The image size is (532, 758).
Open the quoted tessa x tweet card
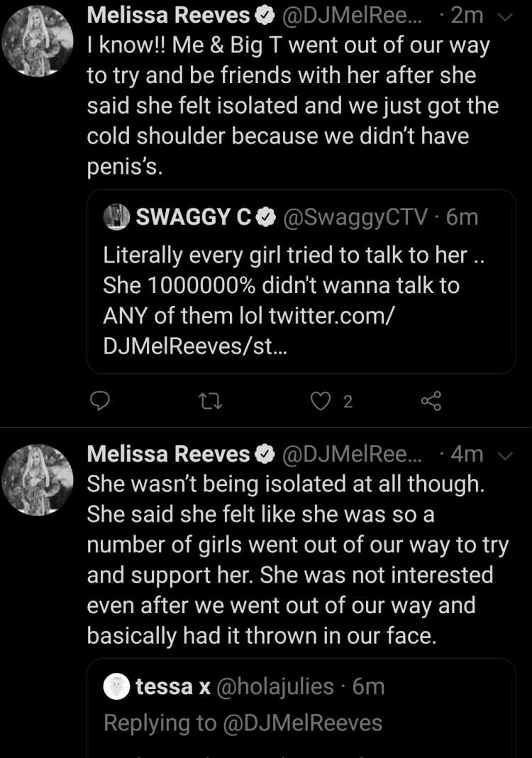301,708
